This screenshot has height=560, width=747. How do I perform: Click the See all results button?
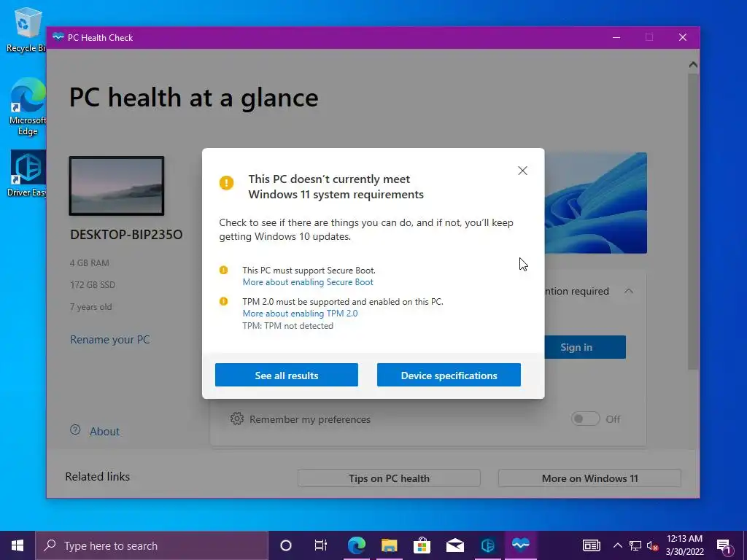point(286,376)
